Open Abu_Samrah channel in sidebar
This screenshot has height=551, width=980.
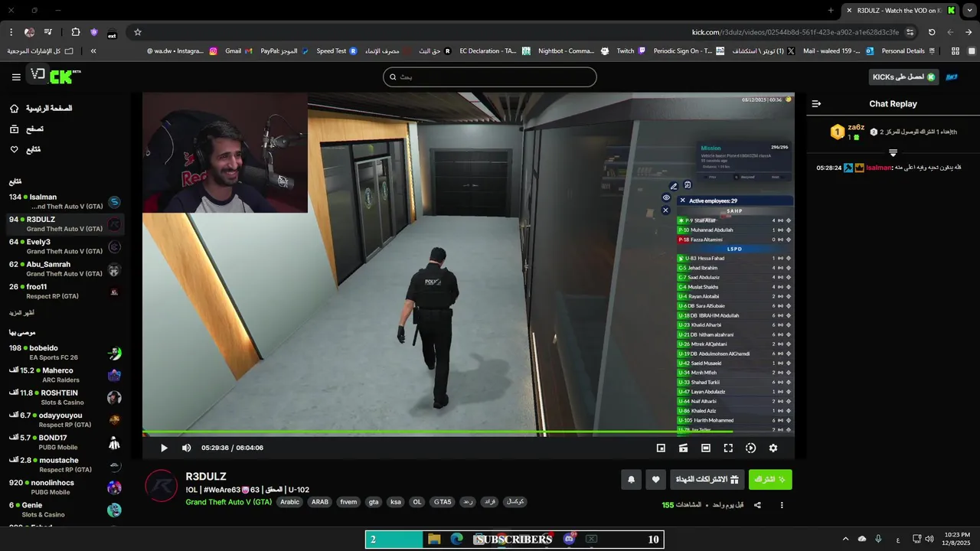[x=65, y=269]
